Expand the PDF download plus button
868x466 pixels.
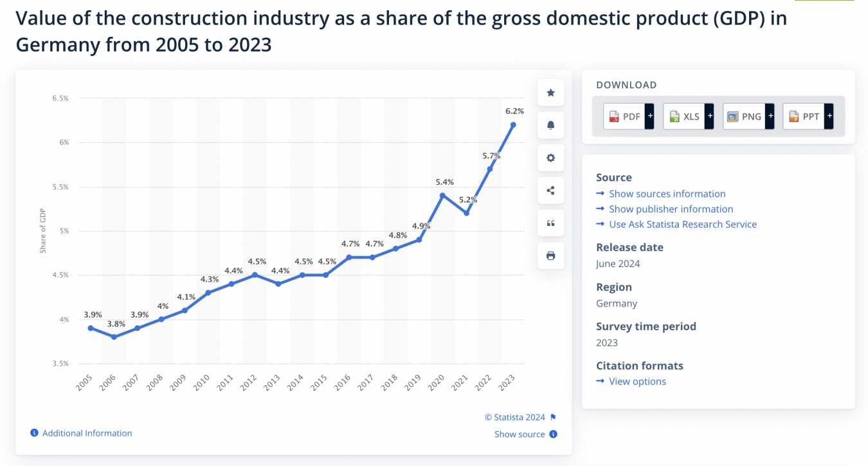649,116
